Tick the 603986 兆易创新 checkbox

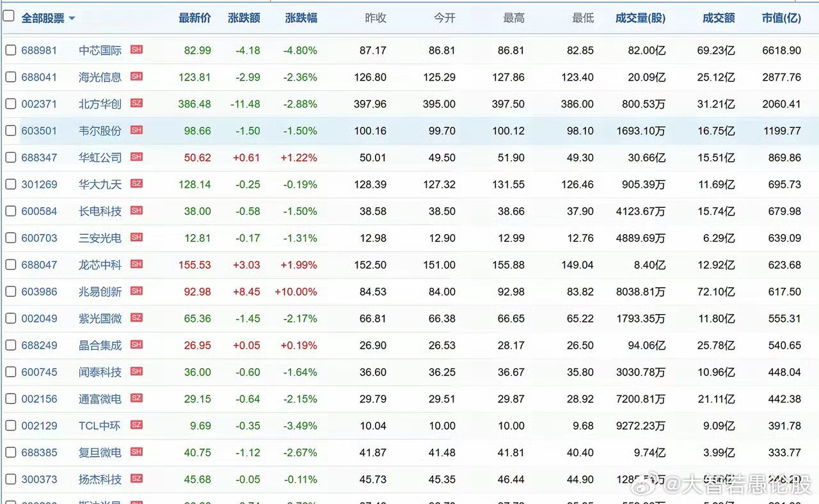coord(10,292)
